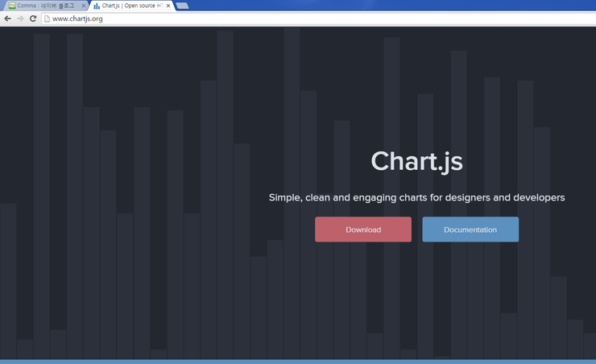Open a new browser tab

(x=183, y=6)
